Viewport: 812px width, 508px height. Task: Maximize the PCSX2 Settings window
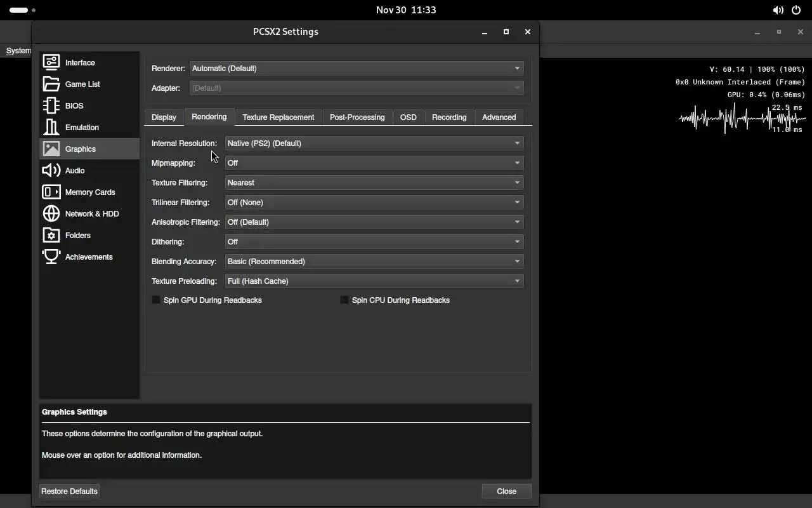[506, 32]
